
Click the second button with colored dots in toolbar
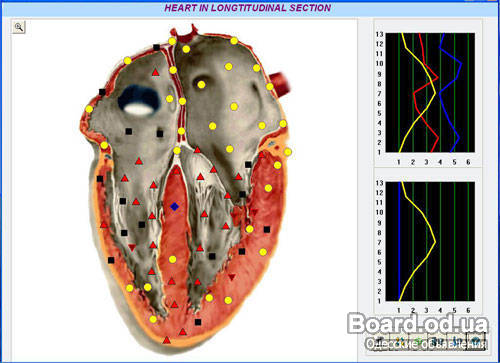(x=400, y=342)
